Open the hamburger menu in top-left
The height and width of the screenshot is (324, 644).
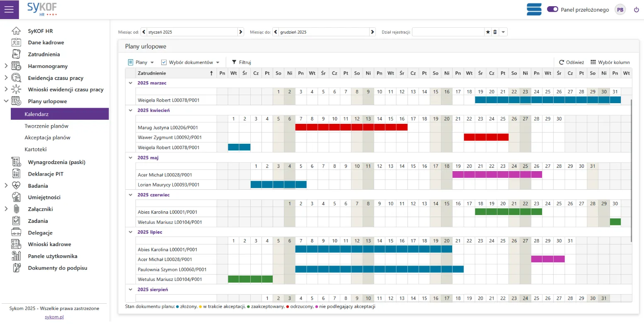[9, 10]
